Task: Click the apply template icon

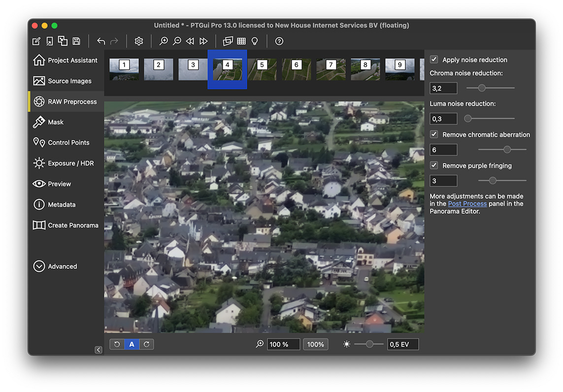Action: coord(63,41)
